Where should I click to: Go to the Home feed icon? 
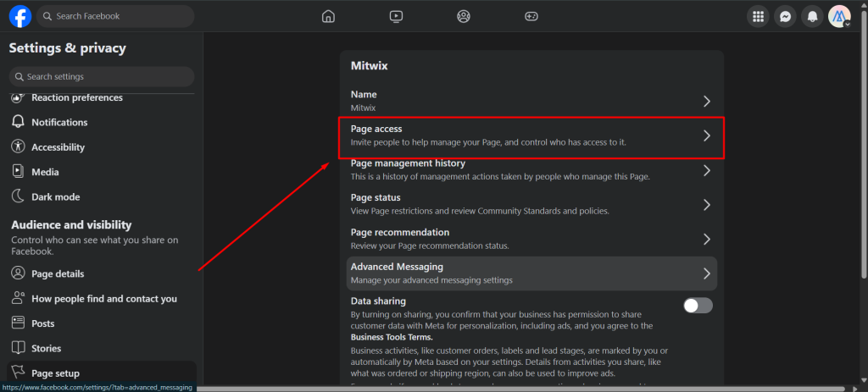(328, 16)
